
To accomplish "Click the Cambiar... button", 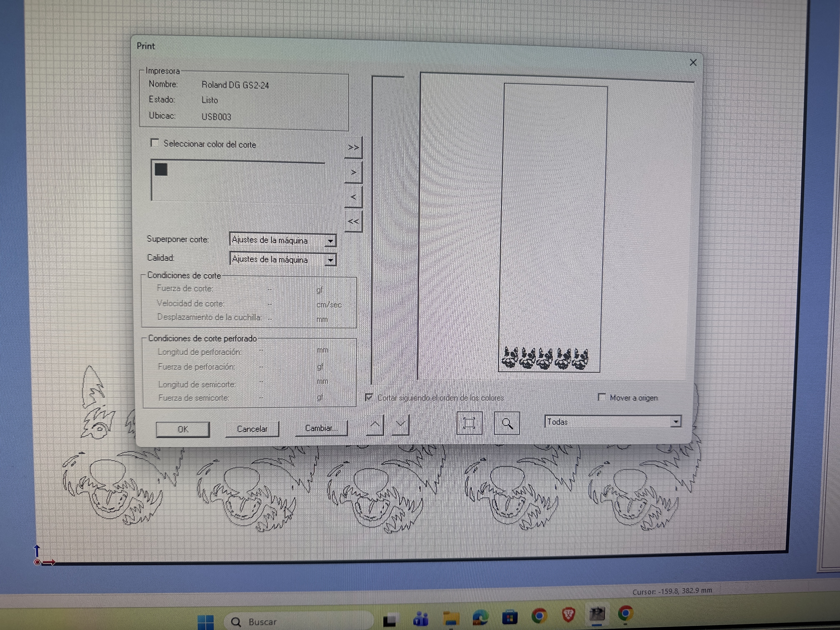I will [x=321, y=428].
